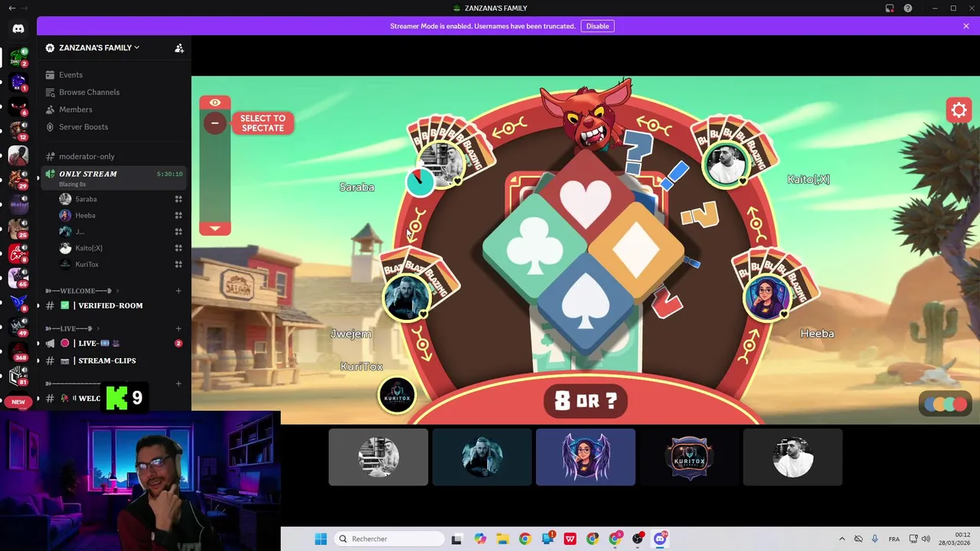Open FRA keyboard language selector
The image size is (980, 551).
click(x=893, y=539)
